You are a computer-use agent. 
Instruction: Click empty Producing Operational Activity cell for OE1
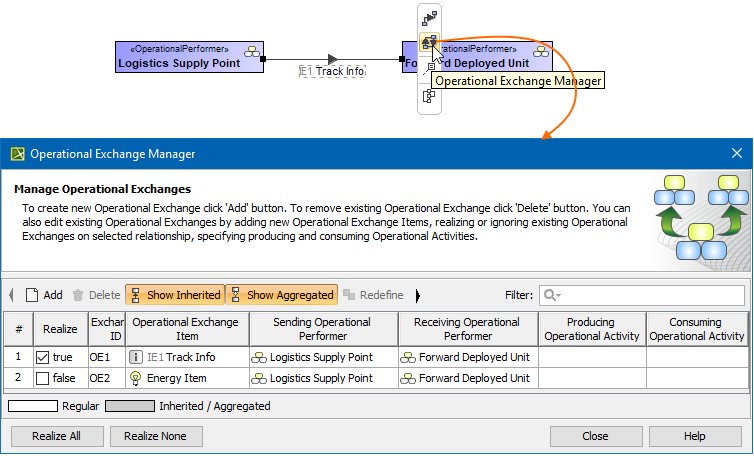pos(592,357)
